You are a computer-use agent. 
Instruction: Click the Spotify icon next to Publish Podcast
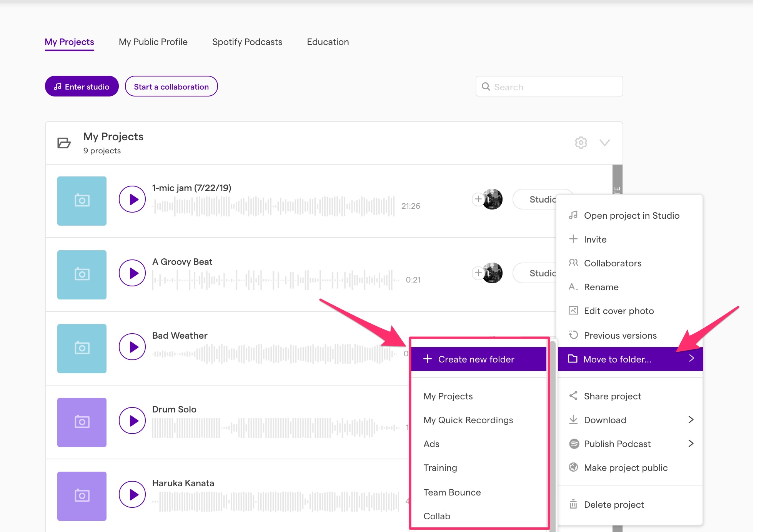[x=573, y=444]
